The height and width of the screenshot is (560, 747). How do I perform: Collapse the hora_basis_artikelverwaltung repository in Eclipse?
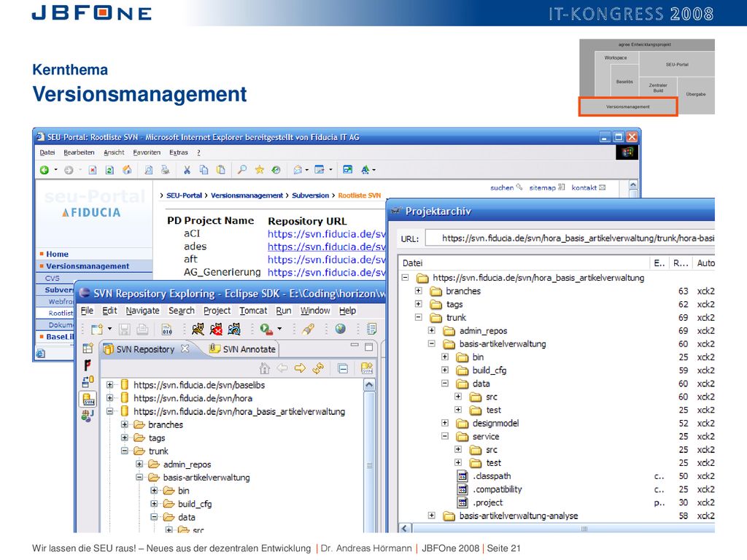pyautogui.click(x=110, y=411)
